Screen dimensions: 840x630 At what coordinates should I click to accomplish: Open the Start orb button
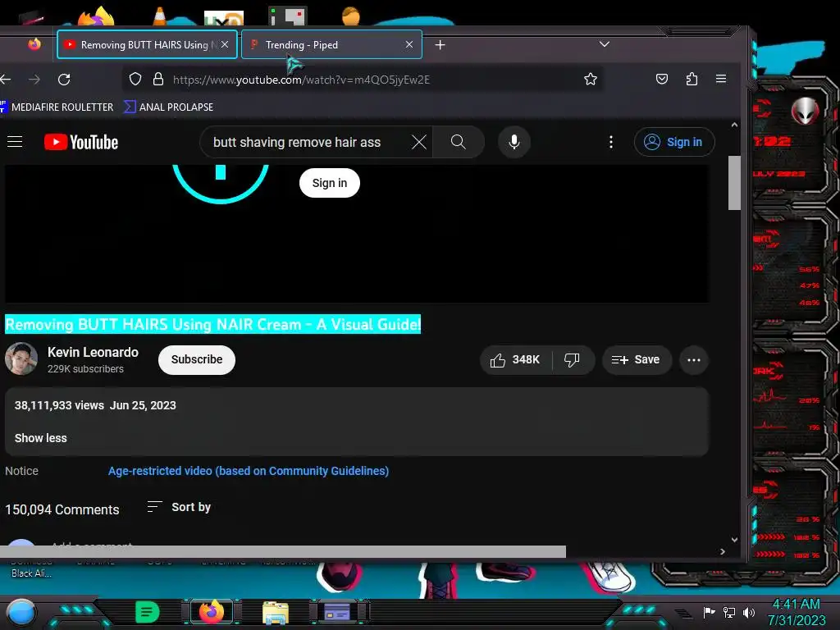coord(21,612)
